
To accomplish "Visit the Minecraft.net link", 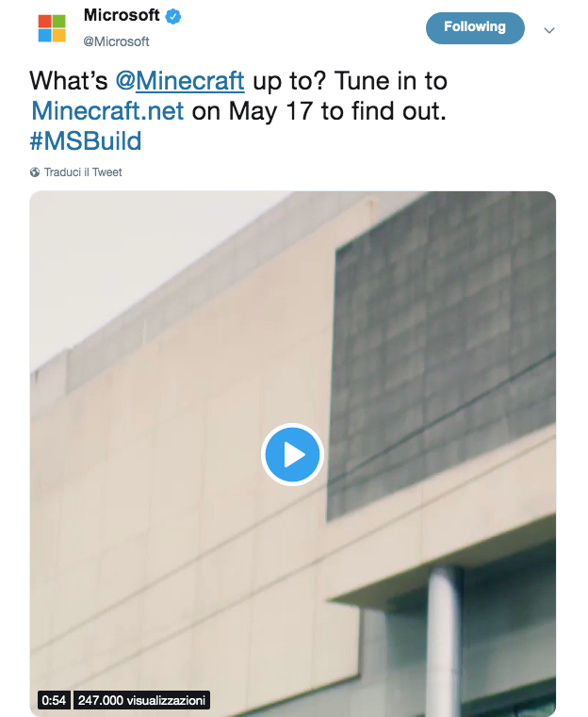I will 109,110.
